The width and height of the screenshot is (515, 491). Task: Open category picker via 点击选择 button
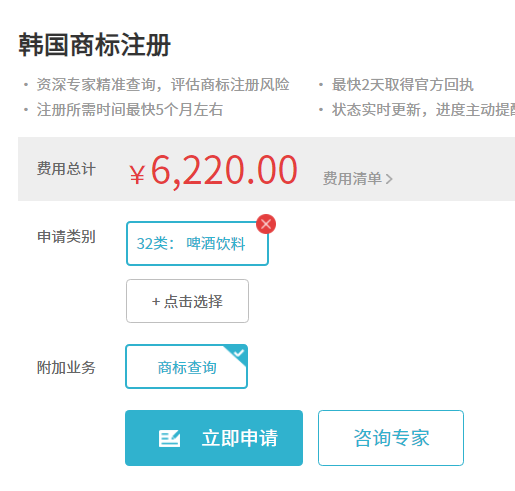click(x=187, y=301)
